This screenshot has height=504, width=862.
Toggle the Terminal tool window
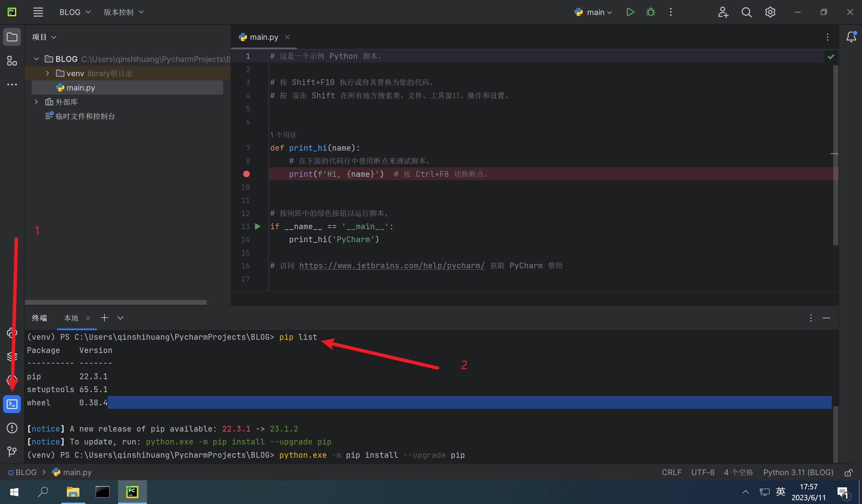pos(12,404)
